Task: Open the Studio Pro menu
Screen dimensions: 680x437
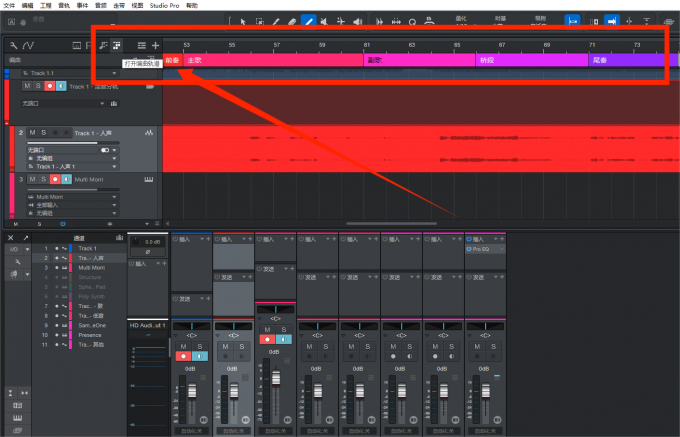Action: point(164,5)
